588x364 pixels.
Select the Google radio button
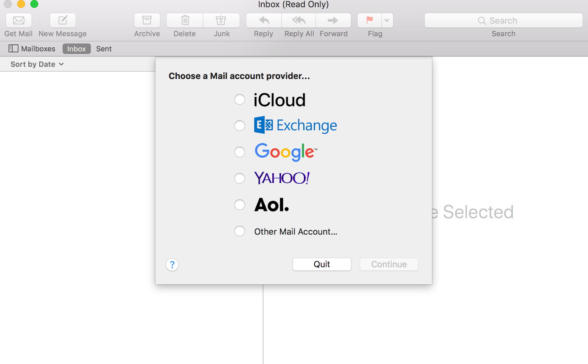[x=240, y=152]
